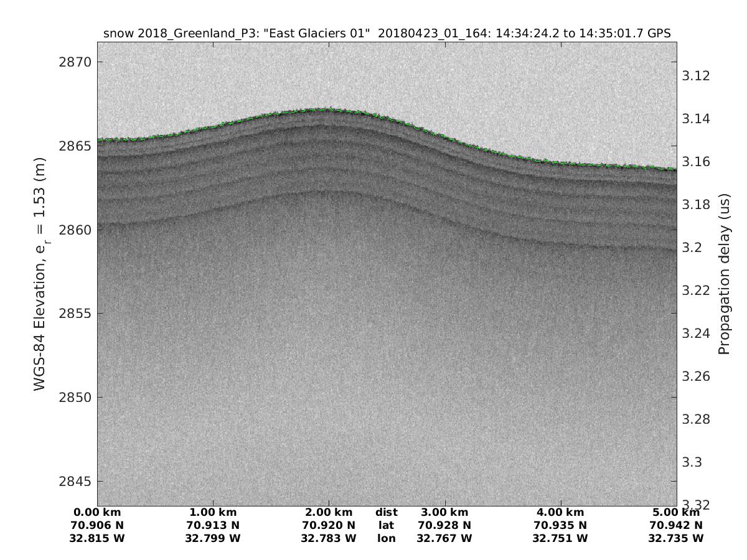
Task: Click the 'dist' row legend label
Action: (x=386, y=513)
